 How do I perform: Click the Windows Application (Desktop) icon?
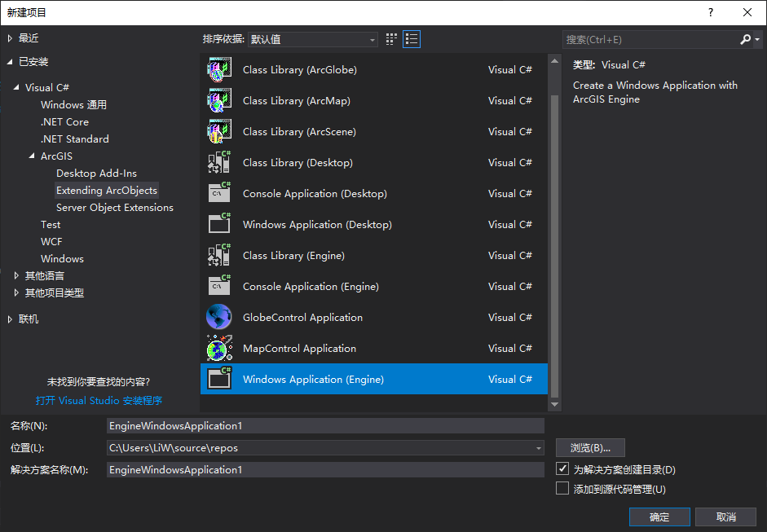coord(219,224)
